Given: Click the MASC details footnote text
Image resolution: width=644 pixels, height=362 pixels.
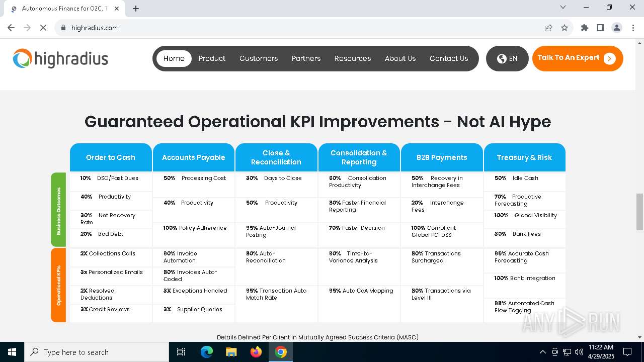Looking at the screenshot, I should (317, 337).
